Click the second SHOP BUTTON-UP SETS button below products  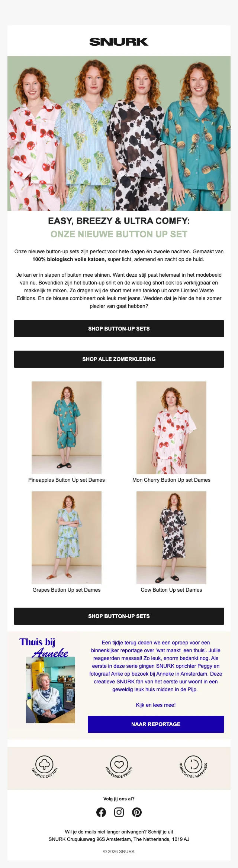pos(119,616)
